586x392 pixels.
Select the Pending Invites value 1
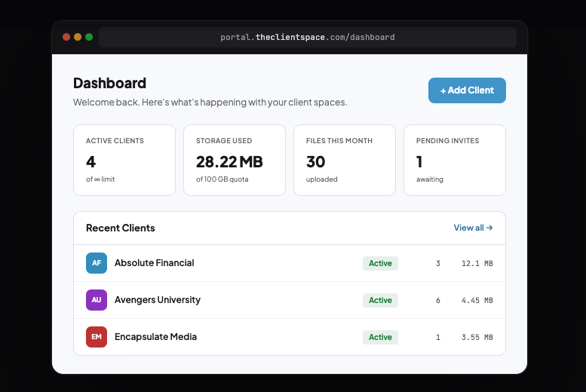pyautogui.click(x=419, y=162)
